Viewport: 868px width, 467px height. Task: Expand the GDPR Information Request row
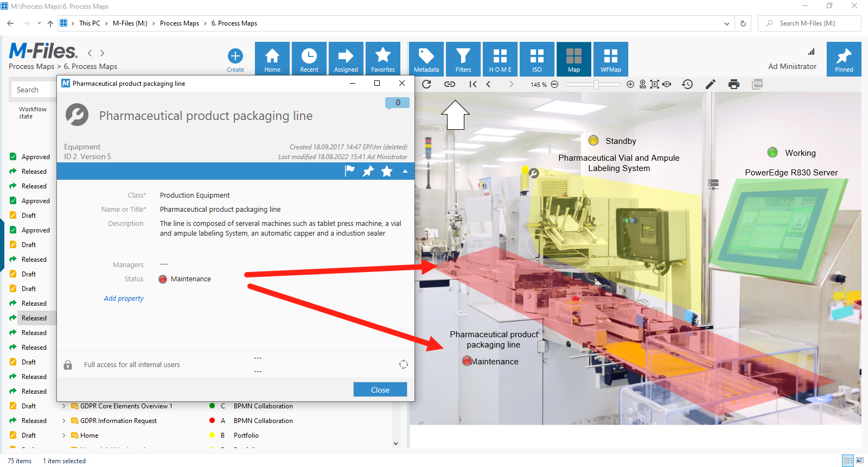coord(64,421)
